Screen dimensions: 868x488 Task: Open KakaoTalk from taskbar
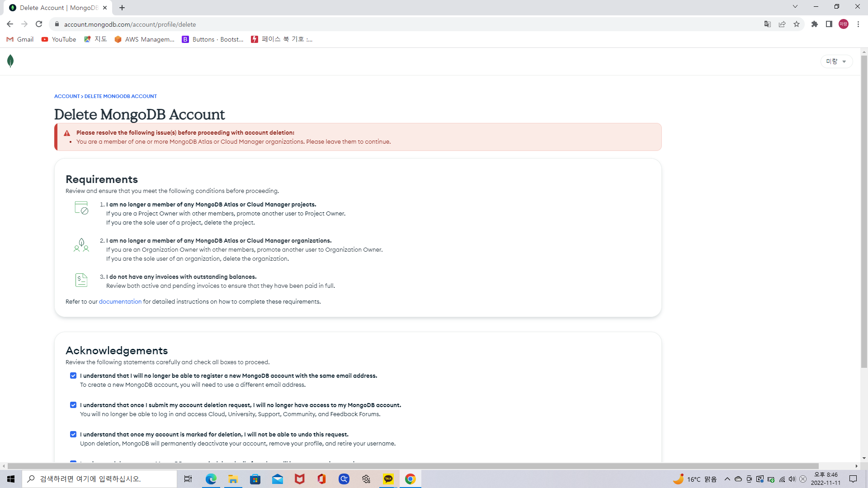click(x=388, y=479)
